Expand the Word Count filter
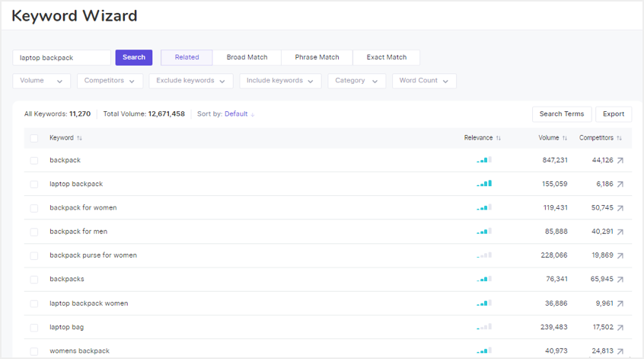The image size is (644, 359). click(x=424, y=81)
